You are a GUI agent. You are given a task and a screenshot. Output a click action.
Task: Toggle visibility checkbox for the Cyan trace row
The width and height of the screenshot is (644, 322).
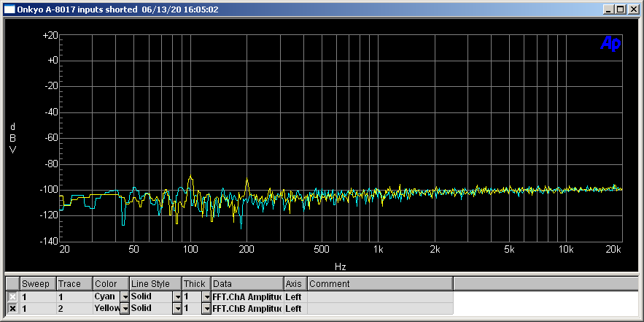[13, 296]
